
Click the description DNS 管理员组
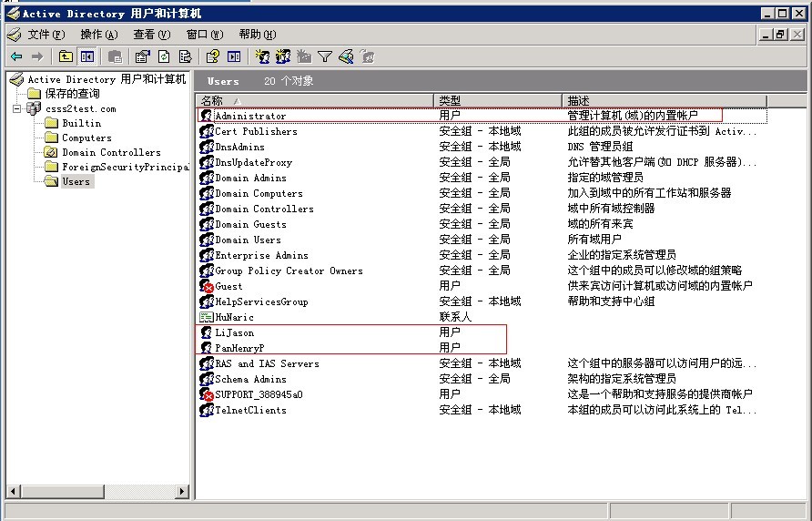[x=600, y=147]
